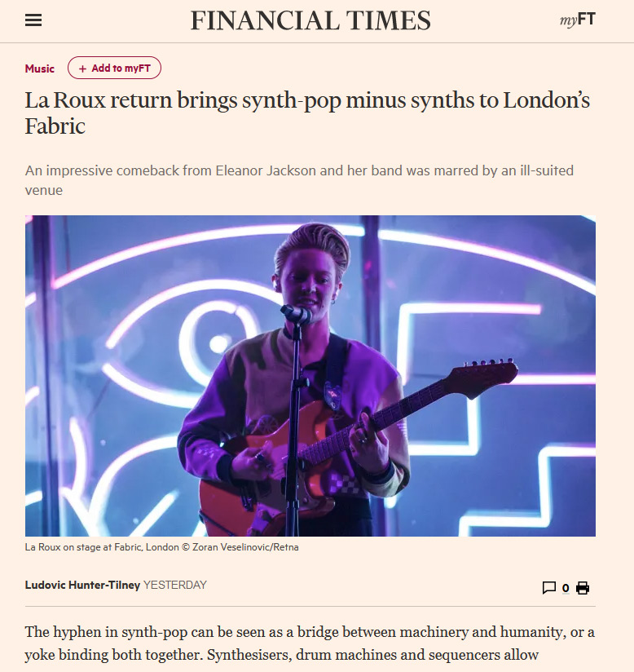This screenshot has height=672, width=634.
Task: Click the photo caption crediting Zoran Veselinovic
Action: (x=161, y=547)
